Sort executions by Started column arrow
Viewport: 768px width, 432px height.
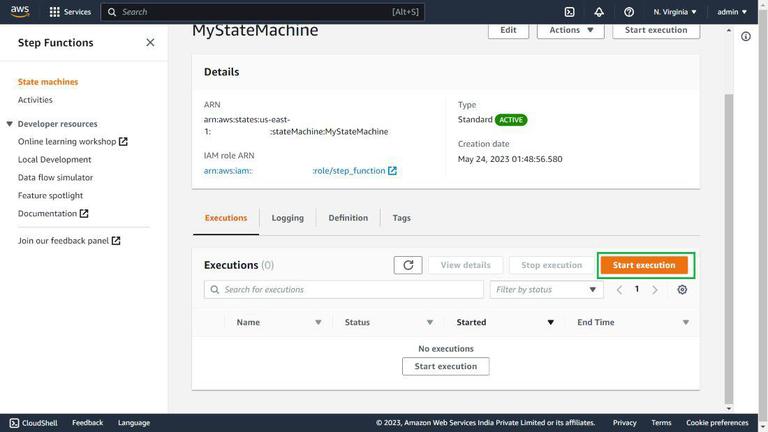(x=551, y=322)
